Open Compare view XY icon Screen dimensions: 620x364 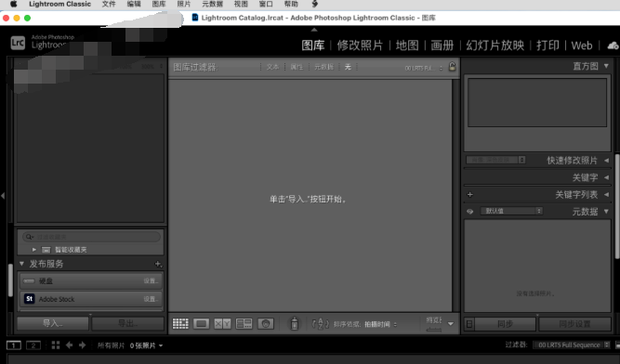[x=222, y=324]
